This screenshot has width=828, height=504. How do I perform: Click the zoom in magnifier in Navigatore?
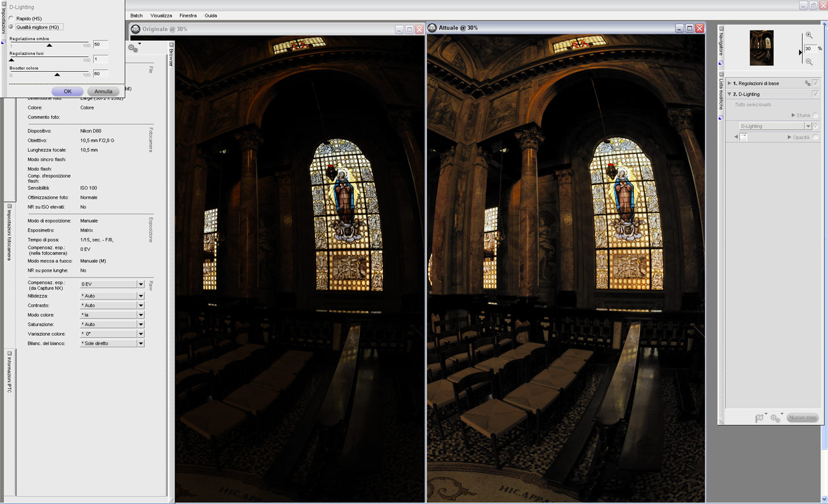tap(809, 36)
